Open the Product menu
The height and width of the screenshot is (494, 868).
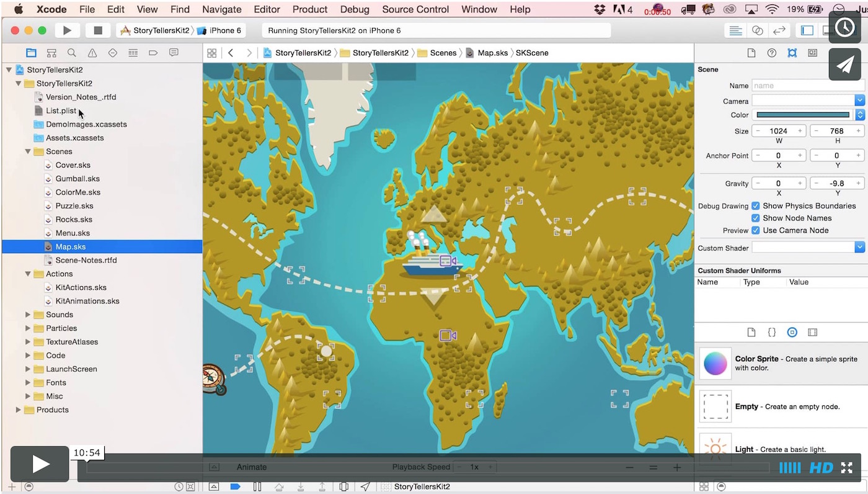310,9
